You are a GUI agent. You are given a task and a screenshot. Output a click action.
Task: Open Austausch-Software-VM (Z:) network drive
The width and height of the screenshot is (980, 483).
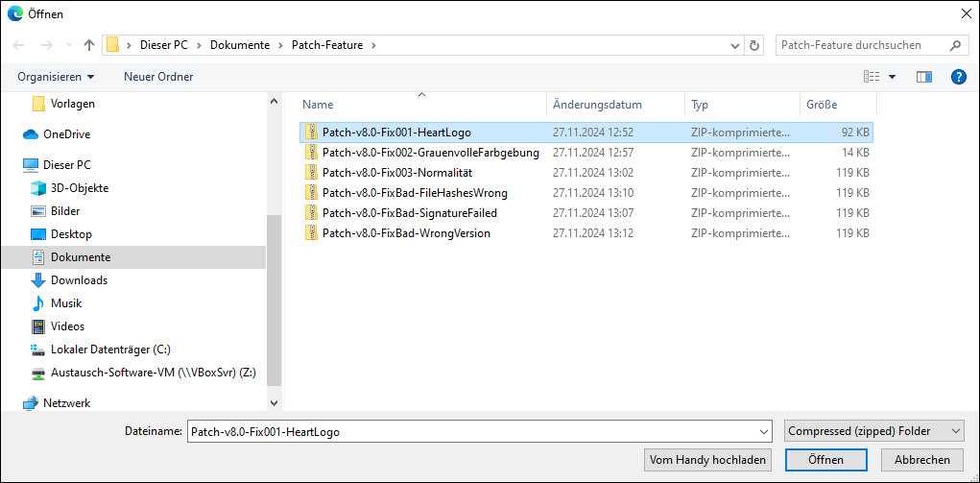[154, 373]
